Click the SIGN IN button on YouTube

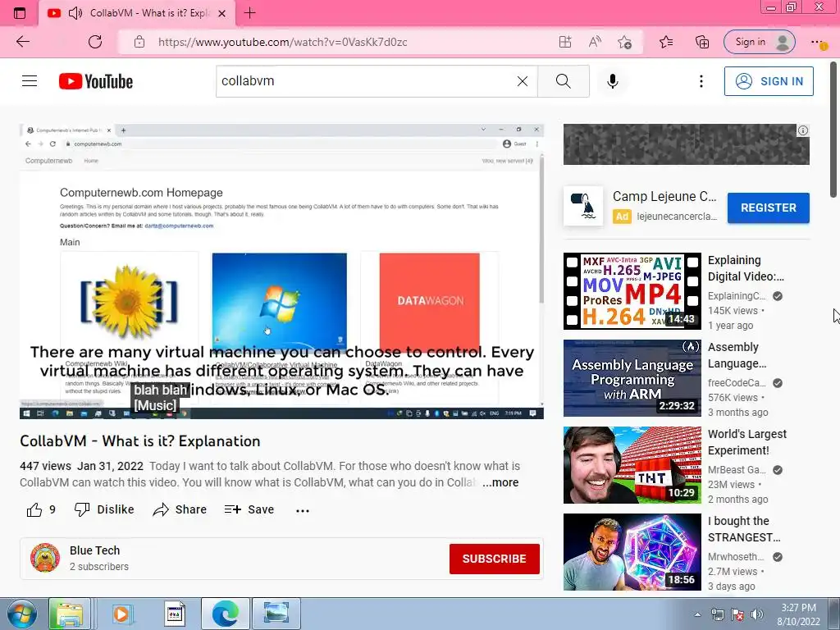click(x=769, y=81)
